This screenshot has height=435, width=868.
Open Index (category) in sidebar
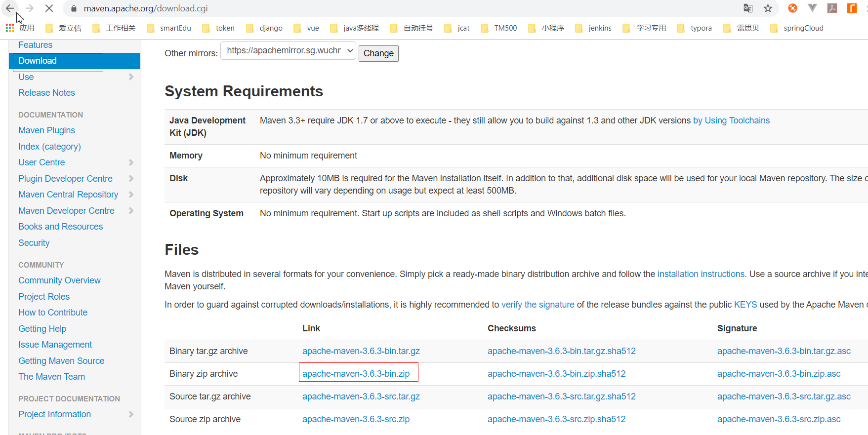click(x=49, y=147)
